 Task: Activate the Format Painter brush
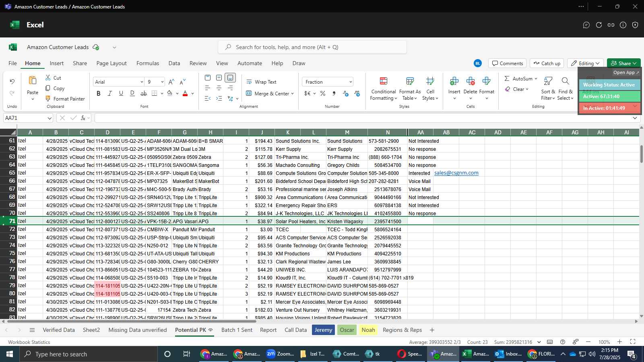(x=48, y=99)
